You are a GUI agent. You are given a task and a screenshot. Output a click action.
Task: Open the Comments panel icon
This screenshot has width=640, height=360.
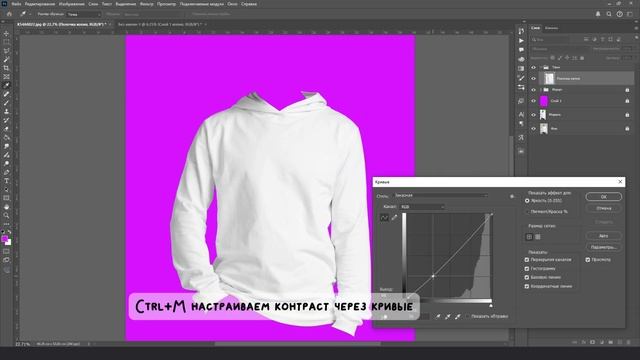coord(521,50)
